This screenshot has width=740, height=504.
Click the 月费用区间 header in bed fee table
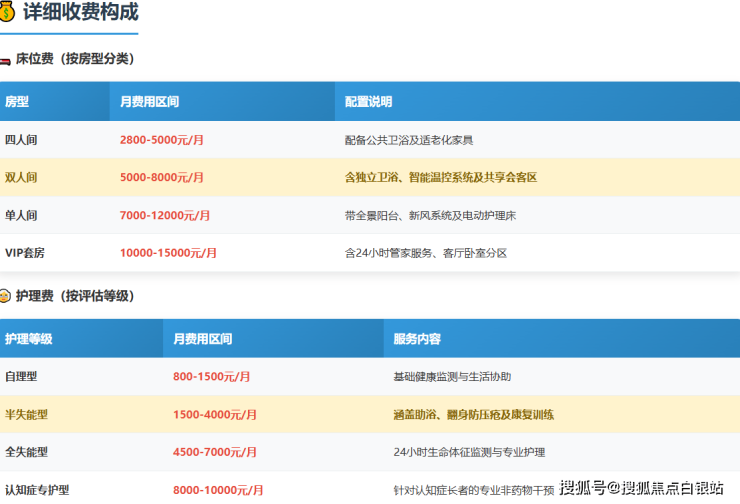222,101
